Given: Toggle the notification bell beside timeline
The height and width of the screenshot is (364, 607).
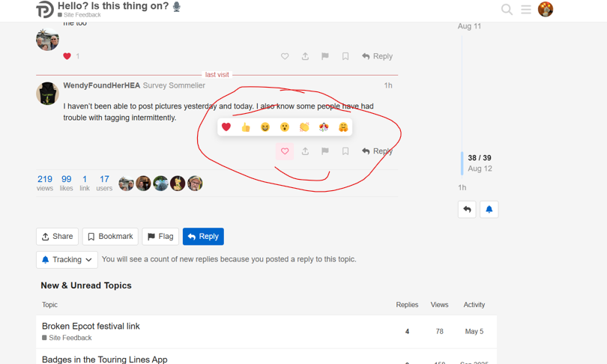Looking at the screenshot, I should [x=489, y=209].
